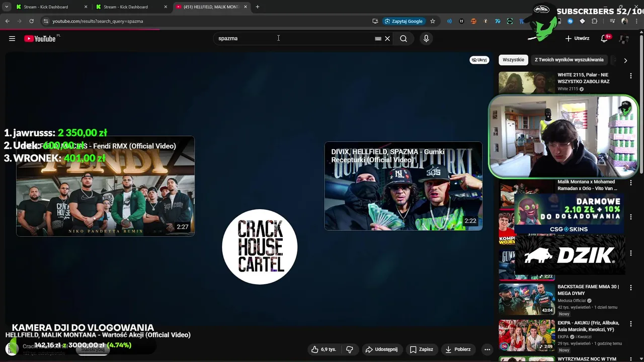
Task: Open options for WHITE 2115 suggestion
Action: click(630, 76)
